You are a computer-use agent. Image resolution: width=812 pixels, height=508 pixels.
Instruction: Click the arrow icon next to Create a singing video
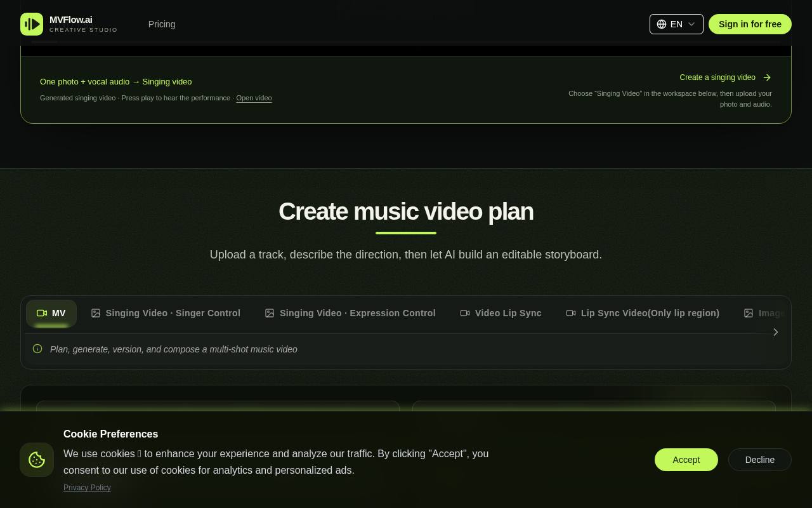[x=767, y=77]
